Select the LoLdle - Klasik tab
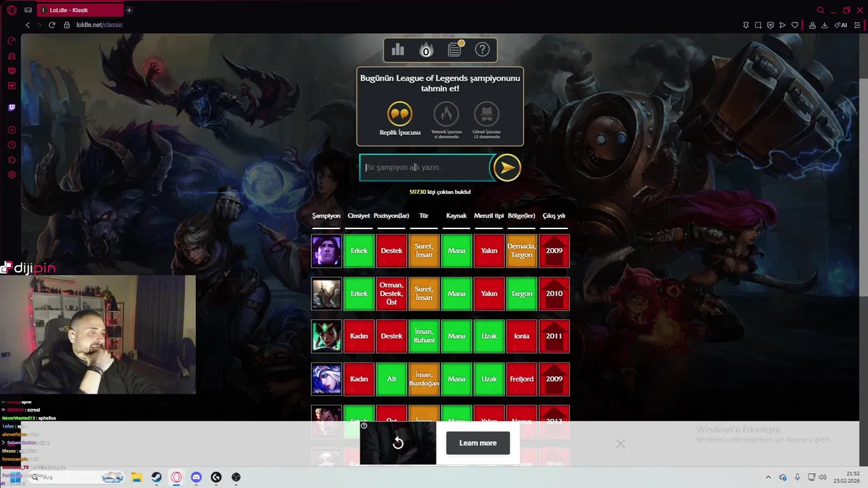Screen dimensions: 868x488 tap(80, 10)
